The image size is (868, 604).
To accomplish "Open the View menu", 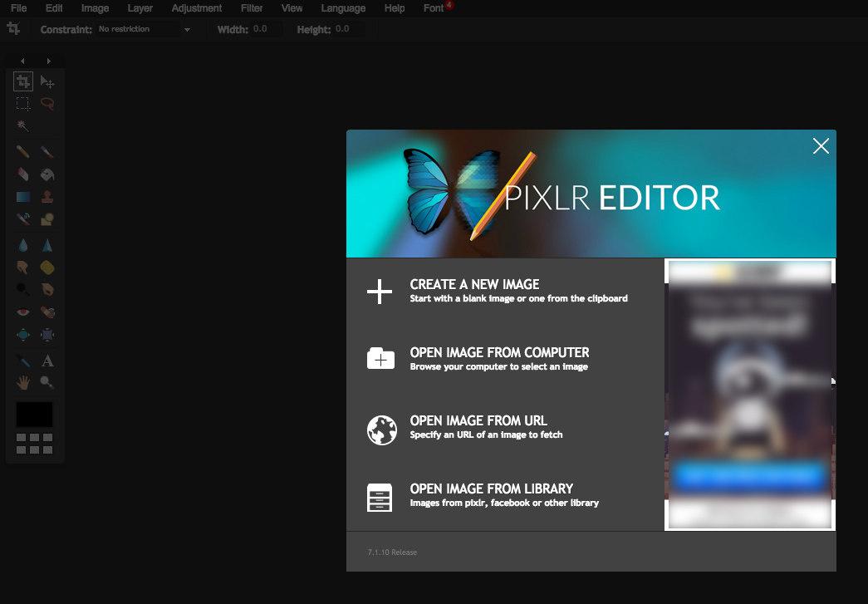I will (x=292, y=8).
